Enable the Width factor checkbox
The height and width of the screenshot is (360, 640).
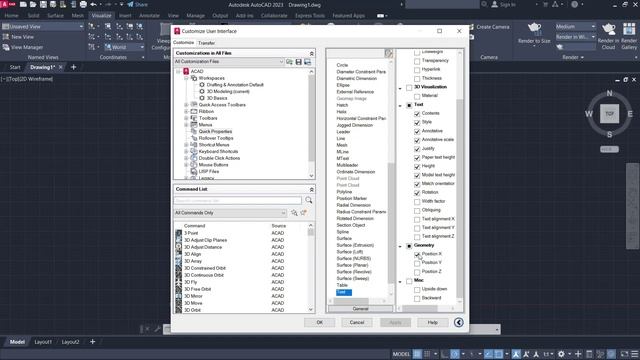click(417, 202)
